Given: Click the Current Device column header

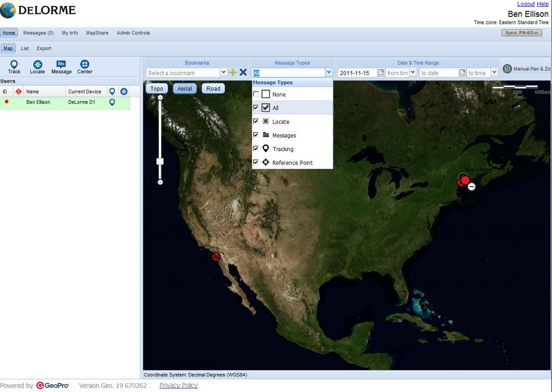Looking at the screenshot, I should click(87, 92).
